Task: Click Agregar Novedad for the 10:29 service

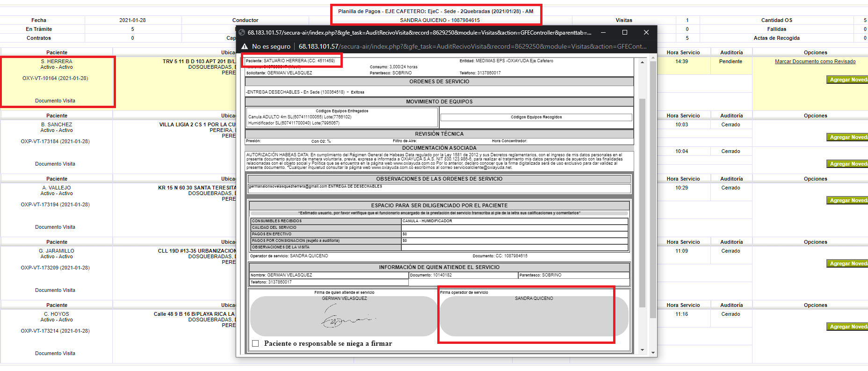Action: click(847, 201)
